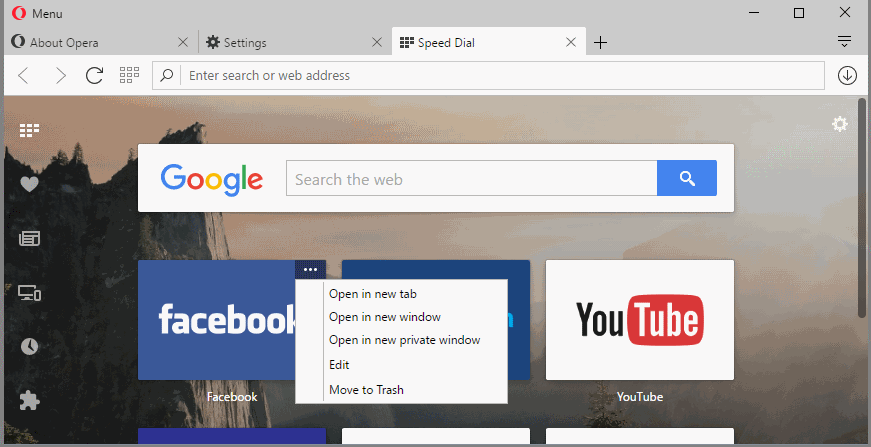Open Speed Dial customization gear icon
Image resolution: width=871 pixels, height=447 pixels.
(840, 124)
